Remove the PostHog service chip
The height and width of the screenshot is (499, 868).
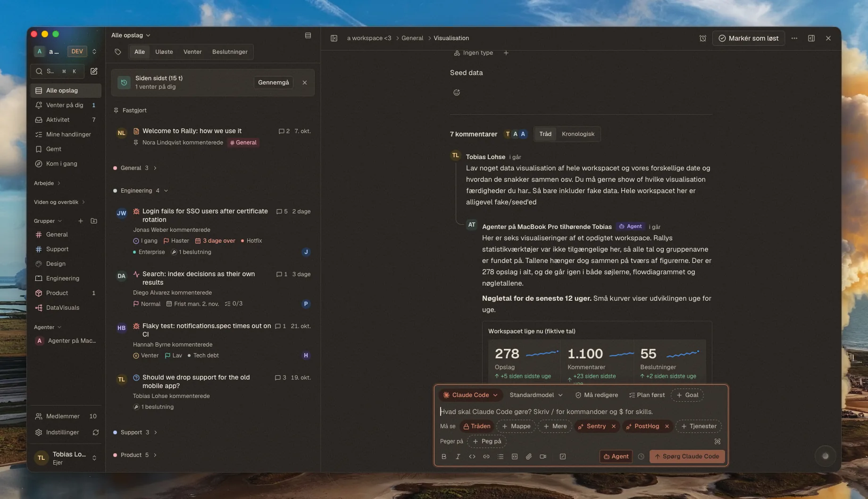click(667, 426)
